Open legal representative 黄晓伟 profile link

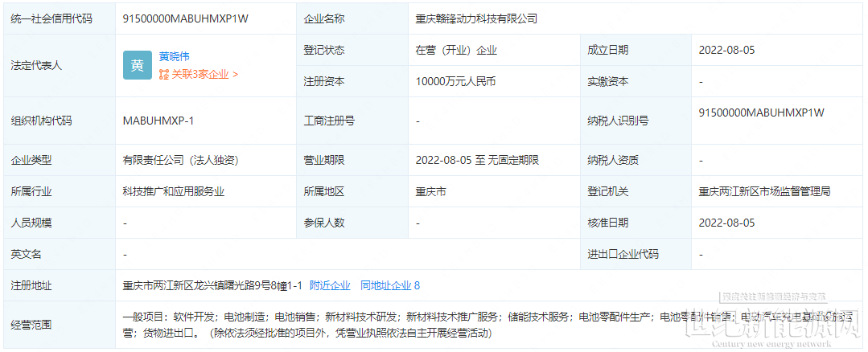click(175, 56)
